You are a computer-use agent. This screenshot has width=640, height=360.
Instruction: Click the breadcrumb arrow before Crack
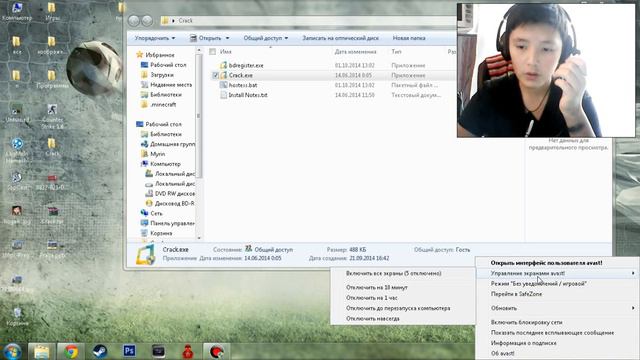point(173,20)
